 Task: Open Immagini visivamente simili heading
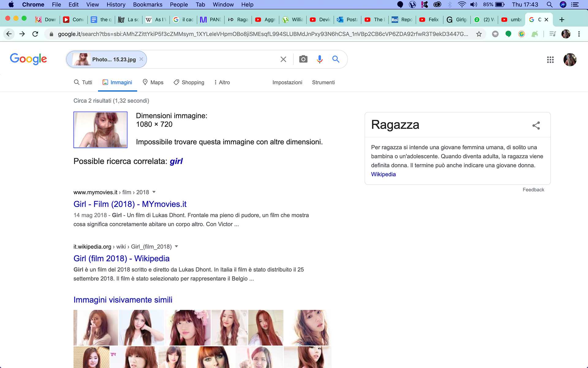tap(123, 300)
